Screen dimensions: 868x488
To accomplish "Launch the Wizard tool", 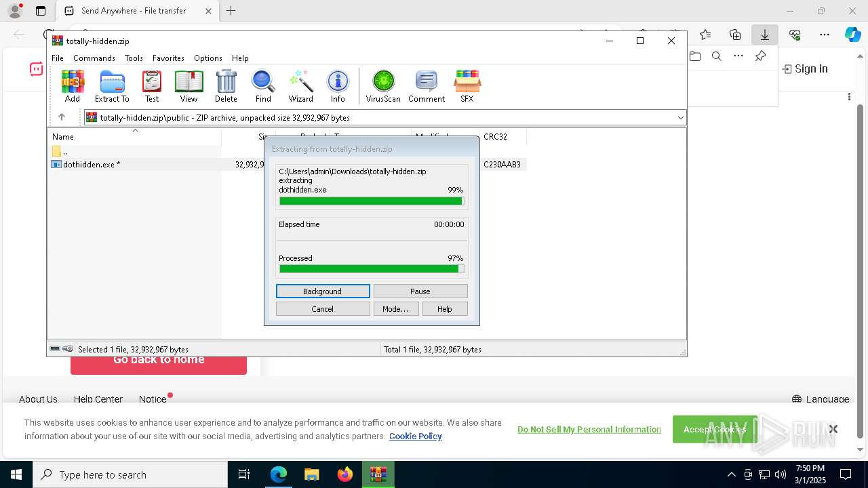I will [x=300, y=86].
